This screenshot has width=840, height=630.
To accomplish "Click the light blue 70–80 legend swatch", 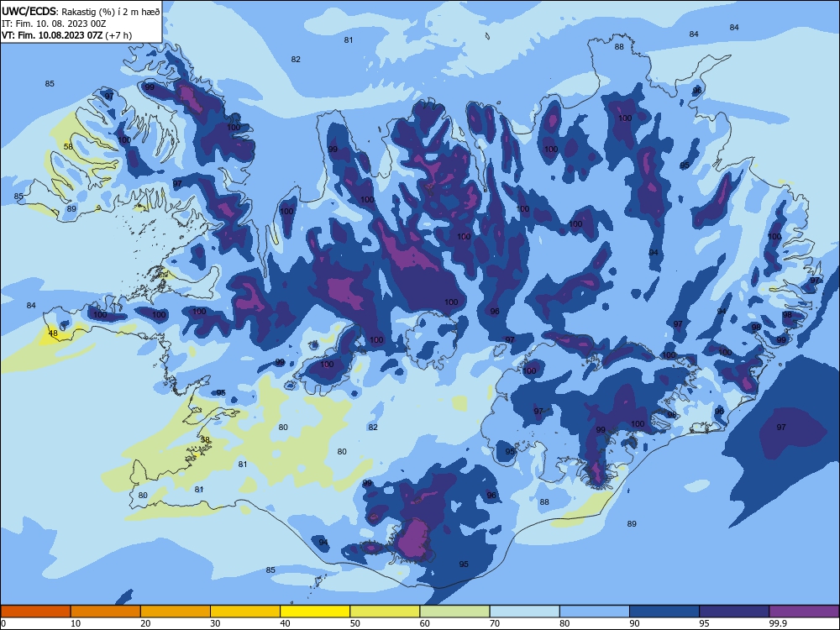I will (x=524, y=612).
